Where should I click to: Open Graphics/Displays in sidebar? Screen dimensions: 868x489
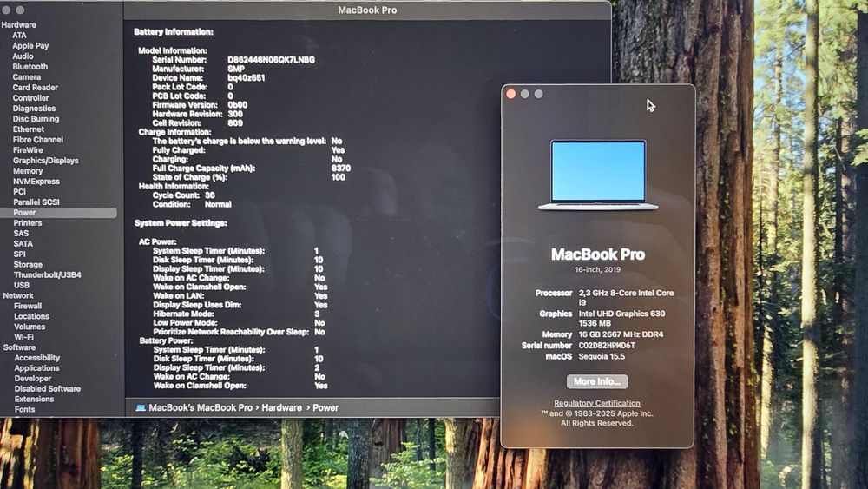pyautogui.click(x=46, y=161)
